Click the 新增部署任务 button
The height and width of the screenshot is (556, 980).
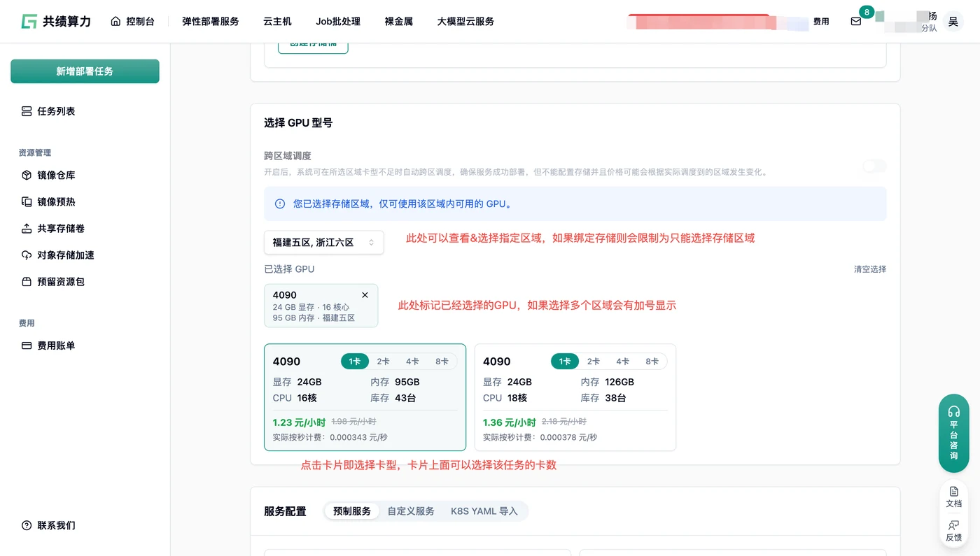click(85, 71)
